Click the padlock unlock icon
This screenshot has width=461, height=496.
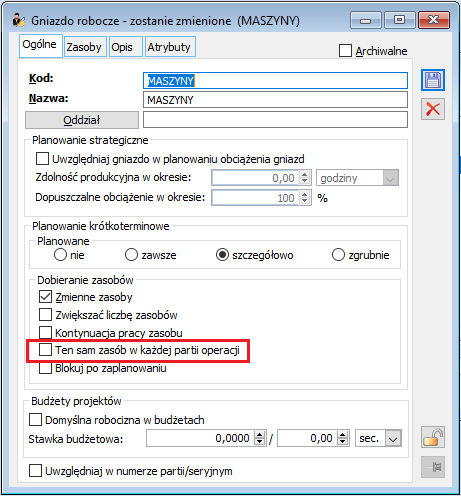click(433, 437)
